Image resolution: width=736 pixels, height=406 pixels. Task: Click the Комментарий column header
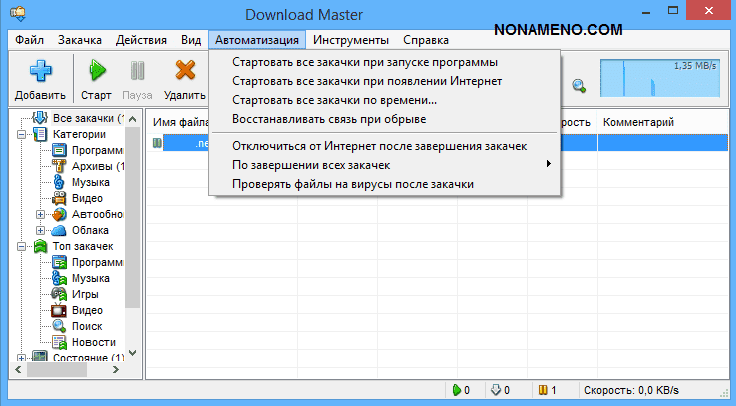pyautogui.click(x=637, y=122)
